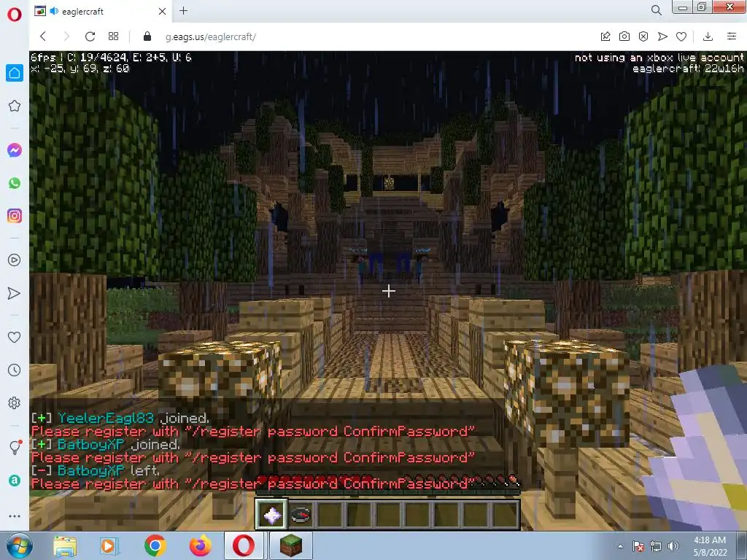Click the fps and coordinates debug text
This screenshot has width=747, height=560.
111,63
